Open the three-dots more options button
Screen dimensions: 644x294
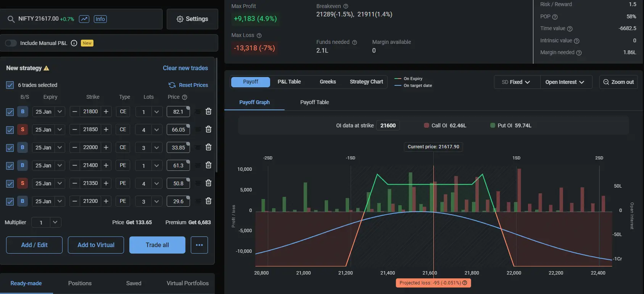[x=199, y=245]
